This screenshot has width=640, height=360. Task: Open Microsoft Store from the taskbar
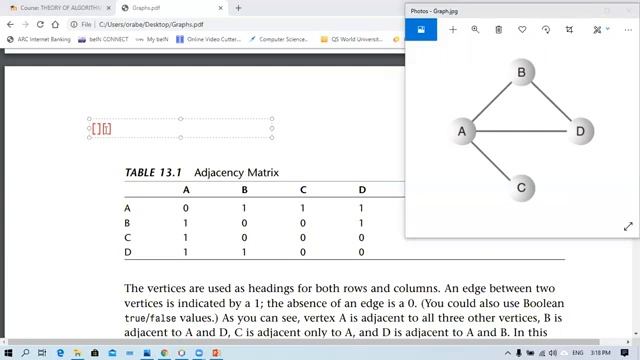click(95, 353)
